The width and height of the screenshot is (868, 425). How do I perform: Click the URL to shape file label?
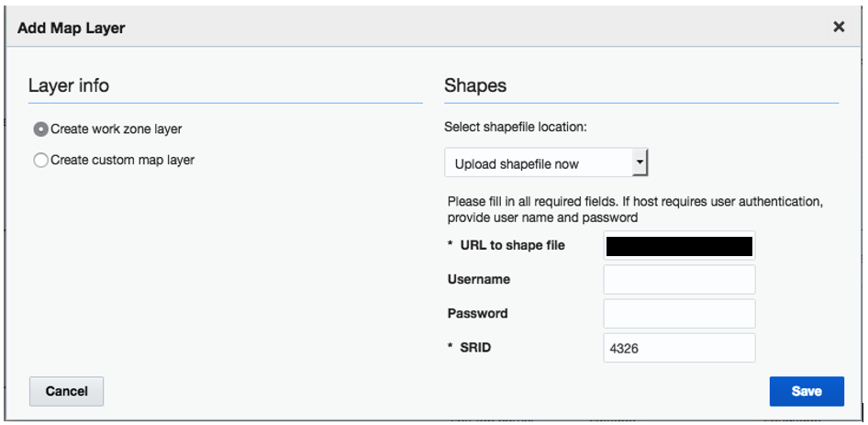click(512, 245)
